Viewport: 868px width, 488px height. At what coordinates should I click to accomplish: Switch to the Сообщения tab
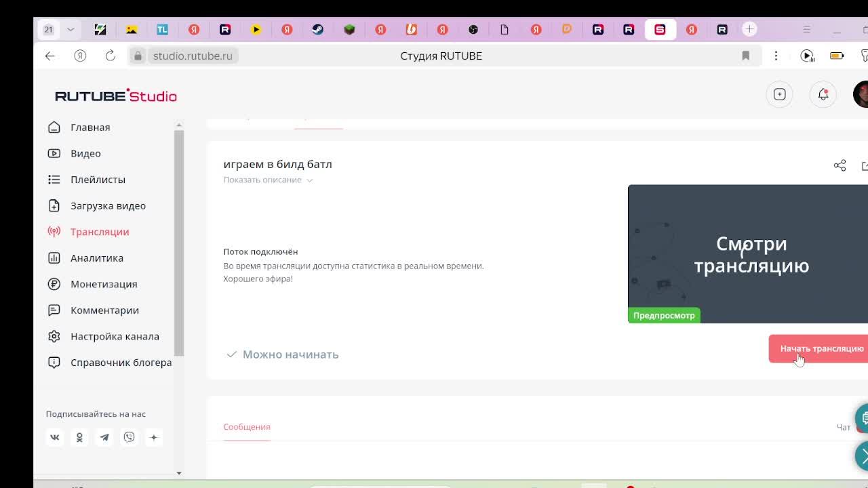pos(247,426)
